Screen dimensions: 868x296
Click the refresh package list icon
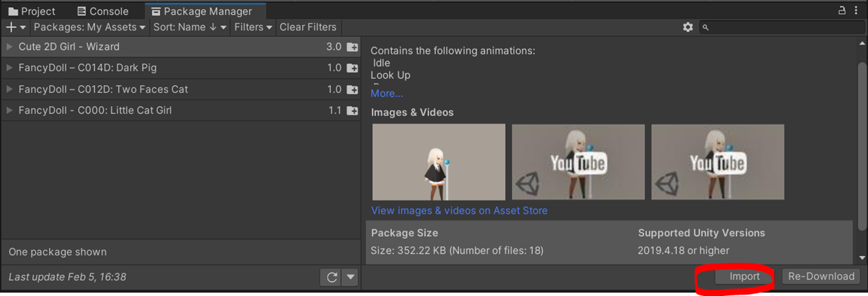pyautogui.click(x=331, y=277)
